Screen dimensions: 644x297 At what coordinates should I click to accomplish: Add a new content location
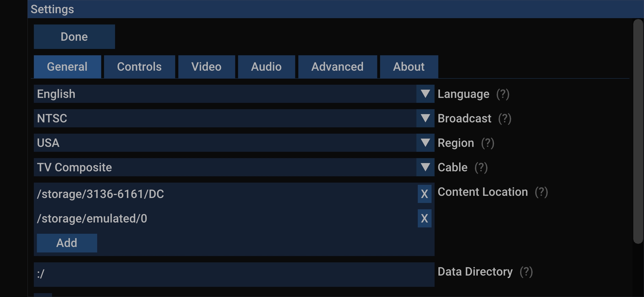pos(67,243)
